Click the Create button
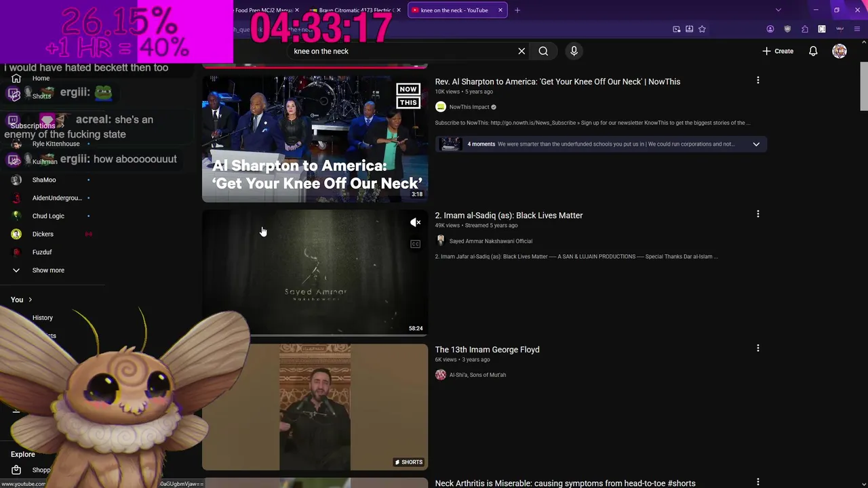 [778, 51]
